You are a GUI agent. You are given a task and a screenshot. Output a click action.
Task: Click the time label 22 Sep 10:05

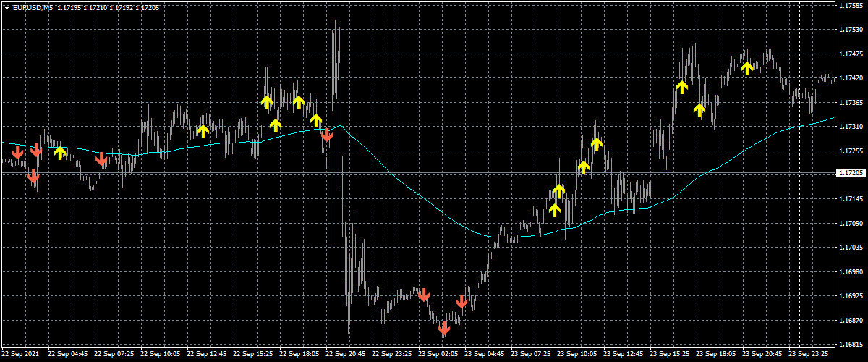(x=160, y=355)
